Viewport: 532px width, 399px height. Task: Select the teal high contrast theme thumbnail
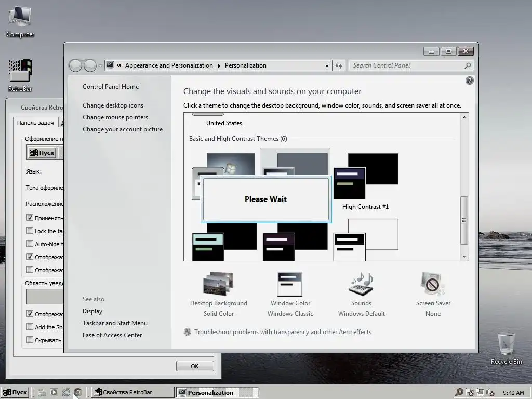(224, 242)
